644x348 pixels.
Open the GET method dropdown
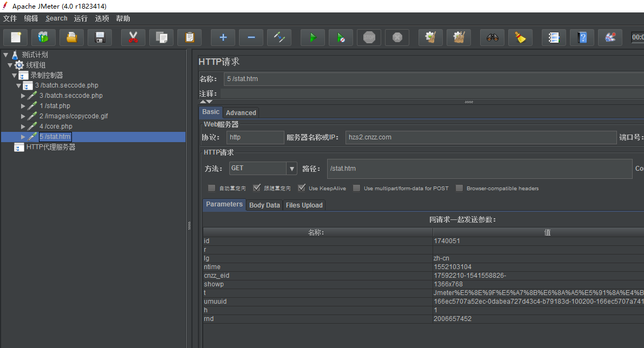click(x=292, y=169)
